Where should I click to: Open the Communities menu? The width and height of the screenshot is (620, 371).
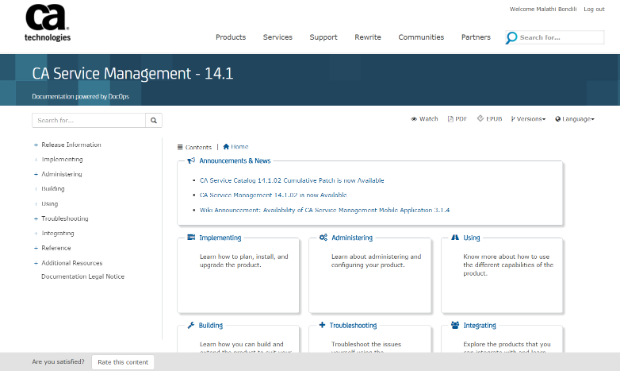(x=421, y=37)
